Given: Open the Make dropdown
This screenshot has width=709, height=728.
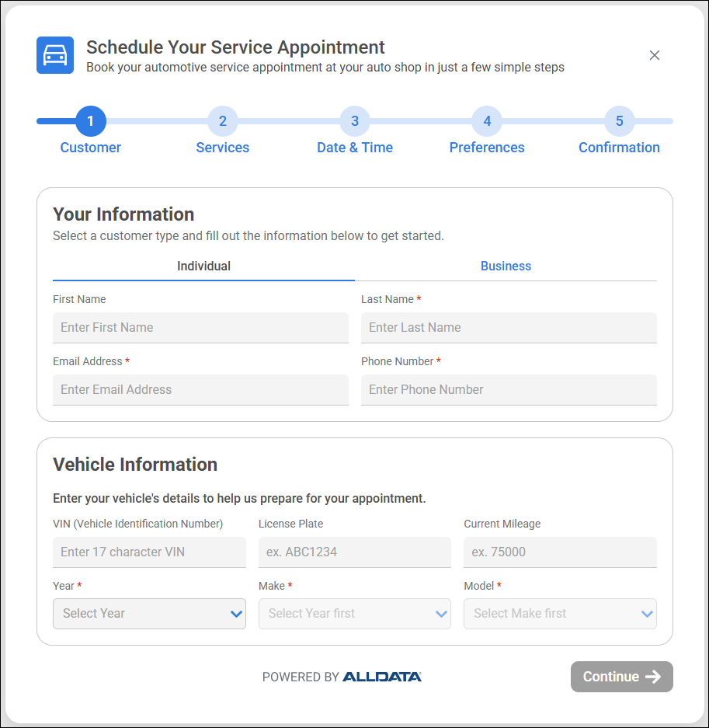Looking at the screenshot, I should pos(355,614).
